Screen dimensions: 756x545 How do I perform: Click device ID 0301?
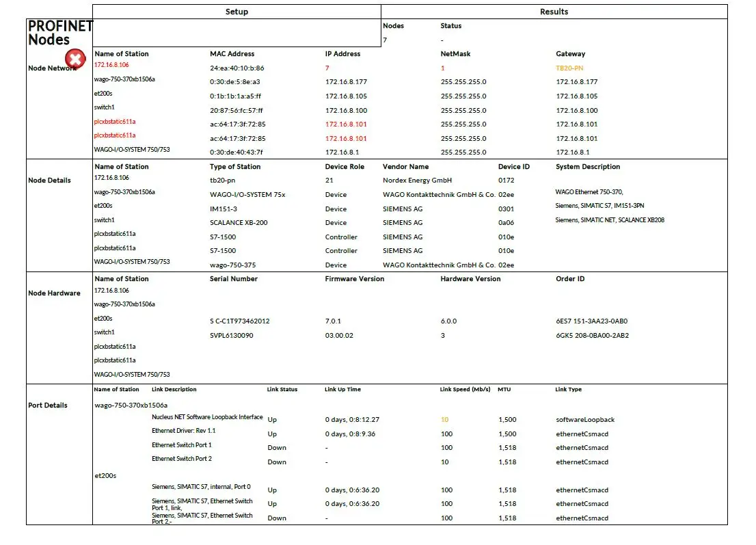pyautogui.click(x=507, y=209)
